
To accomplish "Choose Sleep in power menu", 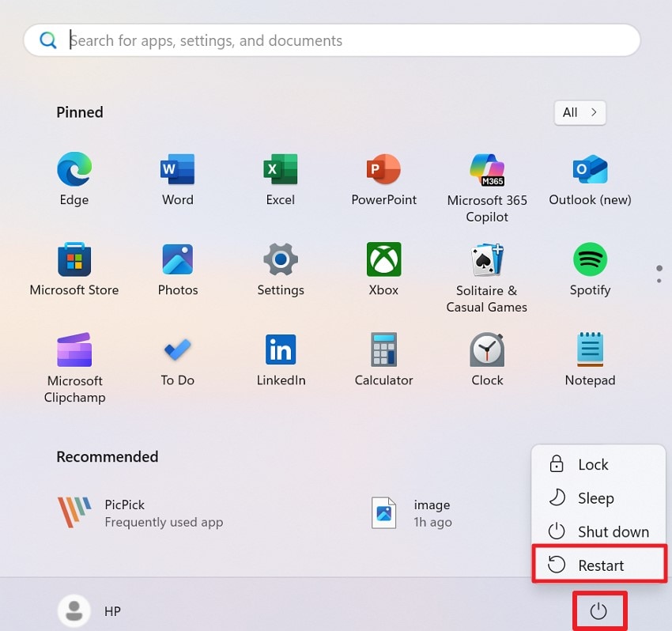I will [x=598, y=497].
